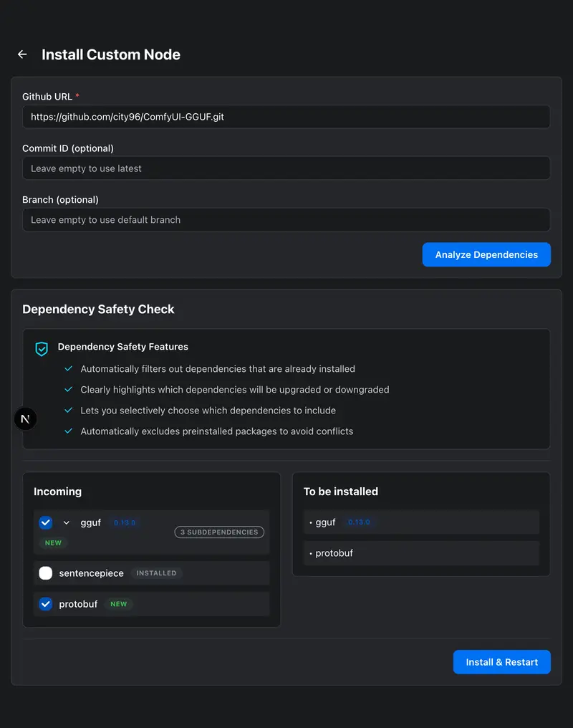Select gguf in the To be installed list
573x728 pixels.
326,522
